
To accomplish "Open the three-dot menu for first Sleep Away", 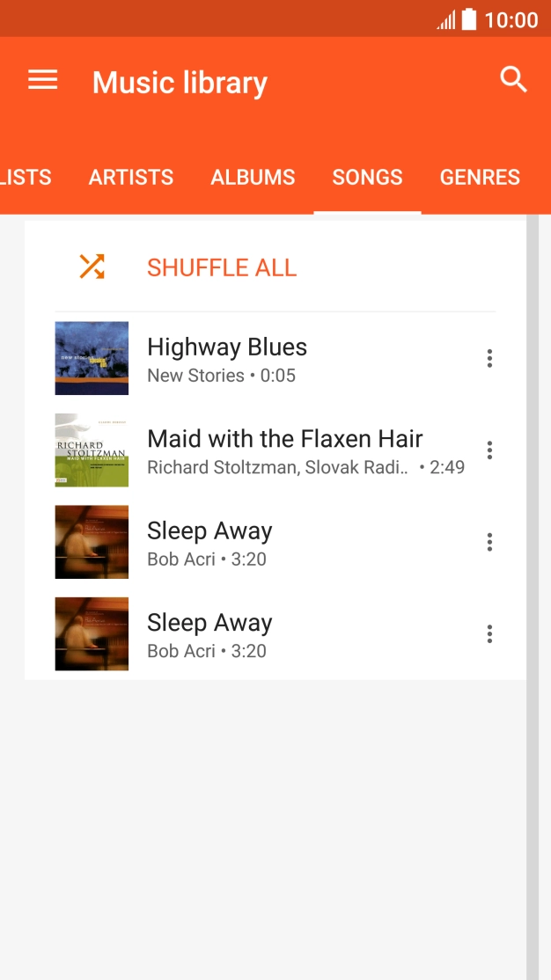I will click(x=489, y=542).
